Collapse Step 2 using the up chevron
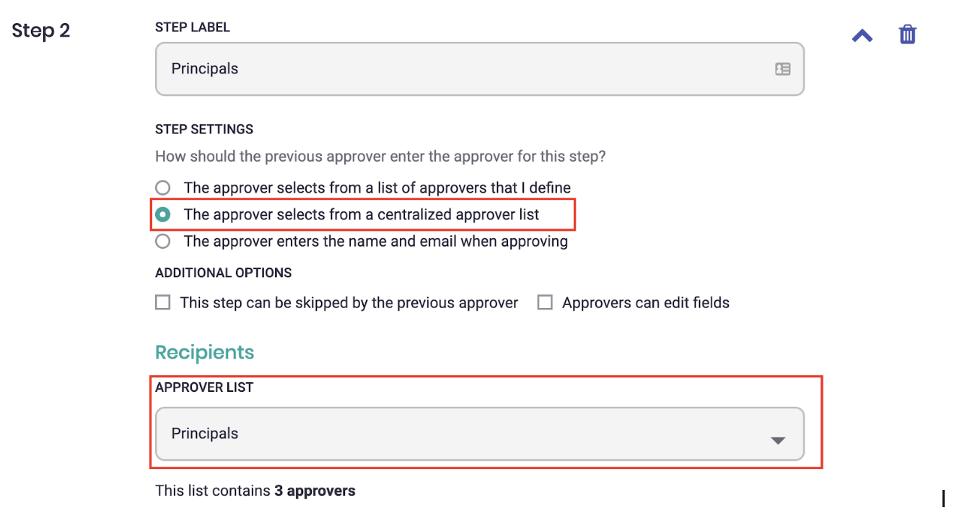This screenshot has width=980, height=518. coord(862,35)
